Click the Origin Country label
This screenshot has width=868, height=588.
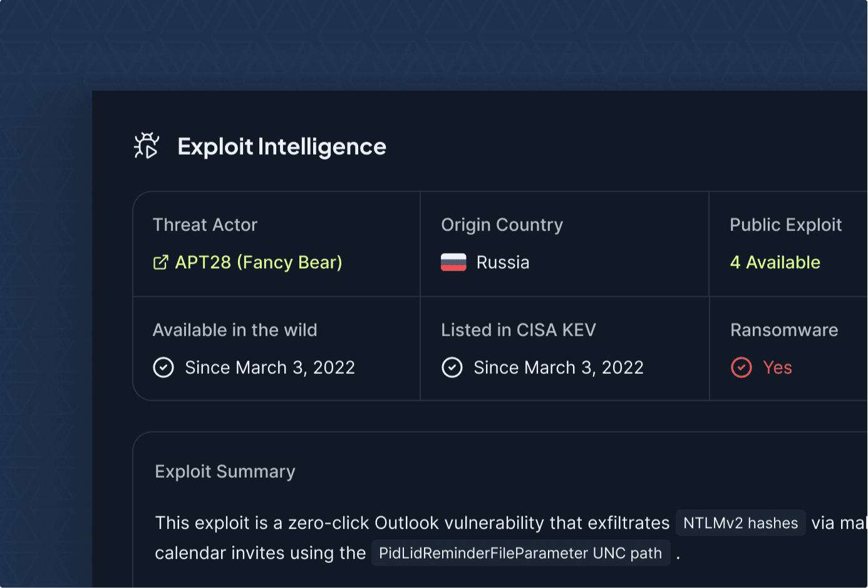coord(502,225)
